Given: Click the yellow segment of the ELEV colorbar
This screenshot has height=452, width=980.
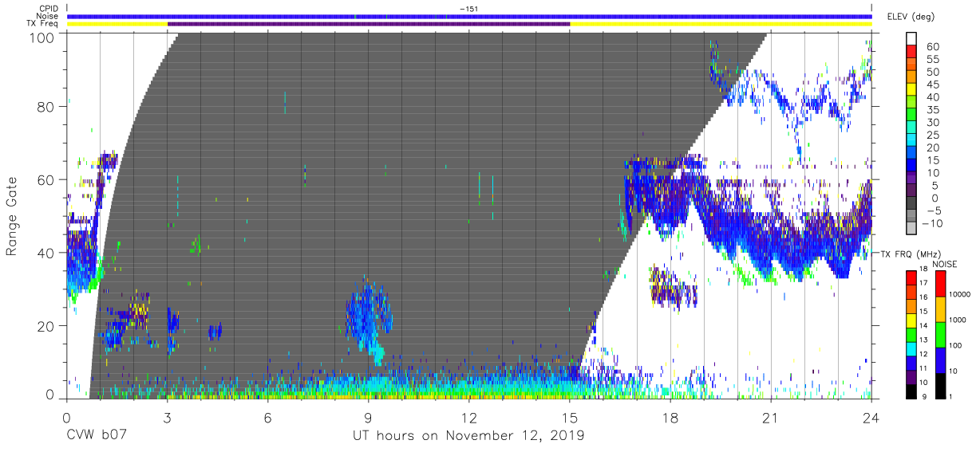Looking at the screenshot, I should pos(912,90).
